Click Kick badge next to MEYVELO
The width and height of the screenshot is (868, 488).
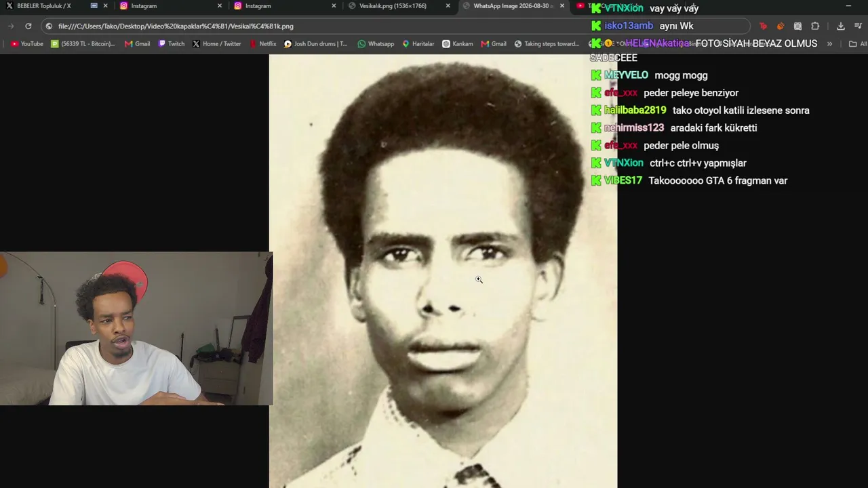[x=596, y=75]
